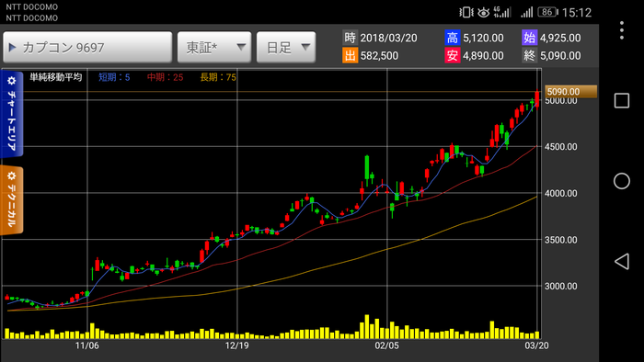The image size is (644, 362).
Task: Tap the 時 date label icon
Action: coord(350,38)
